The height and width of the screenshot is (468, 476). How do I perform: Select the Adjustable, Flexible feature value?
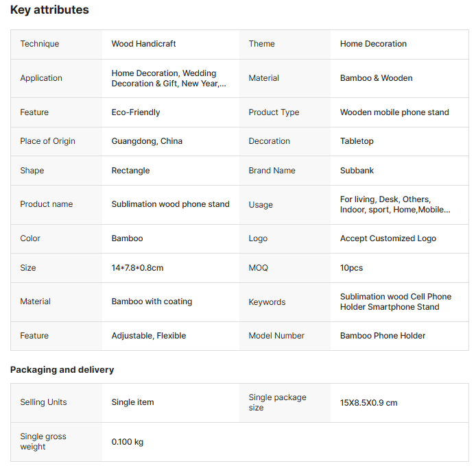point(148,336)
